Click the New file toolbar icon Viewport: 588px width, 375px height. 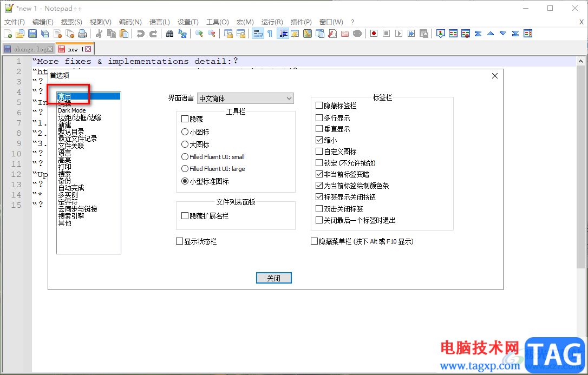(8, 34)
